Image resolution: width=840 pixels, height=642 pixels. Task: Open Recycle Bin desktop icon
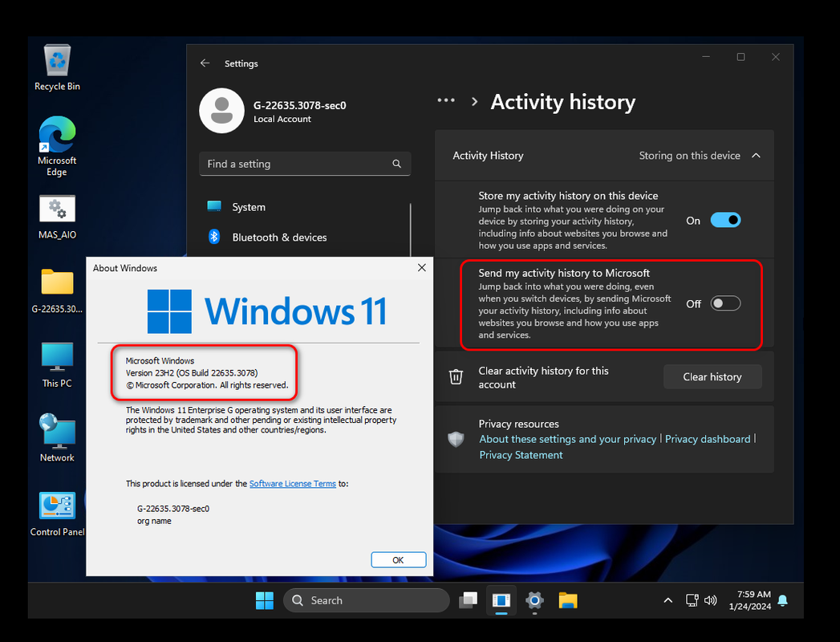point(57,67)
